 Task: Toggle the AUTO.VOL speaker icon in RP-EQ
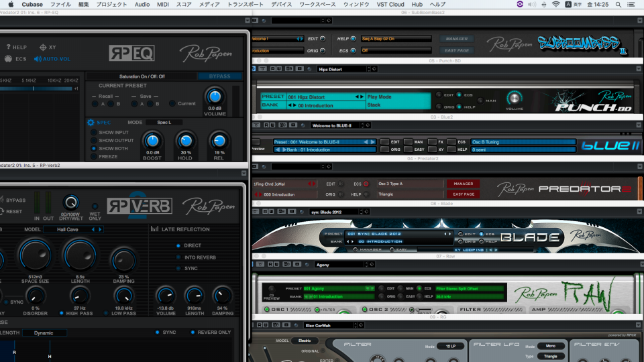click(x=38, y=59)
